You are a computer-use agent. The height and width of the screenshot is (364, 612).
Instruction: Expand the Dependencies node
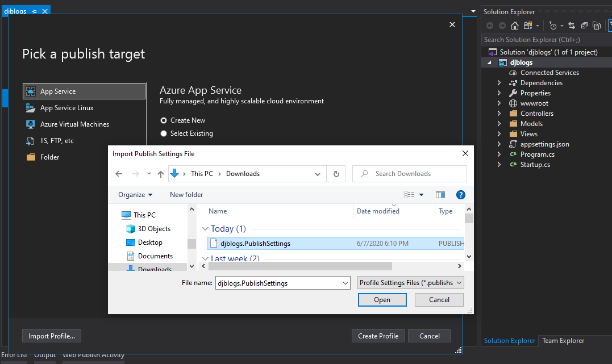(499, 83)
